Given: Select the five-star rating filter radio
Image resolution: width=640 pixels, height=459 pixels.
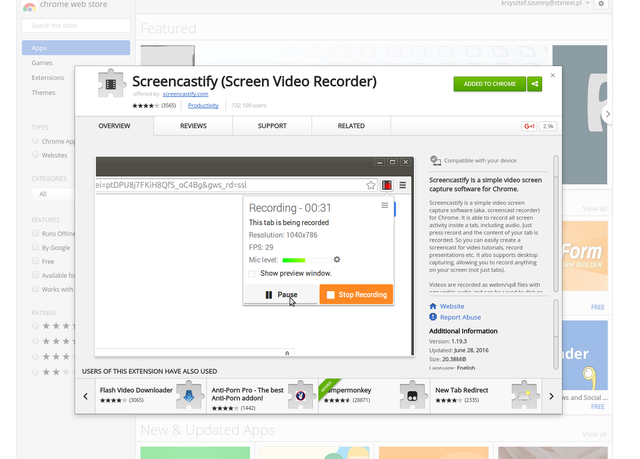Looking at the screenshot, I should point(36,326).
